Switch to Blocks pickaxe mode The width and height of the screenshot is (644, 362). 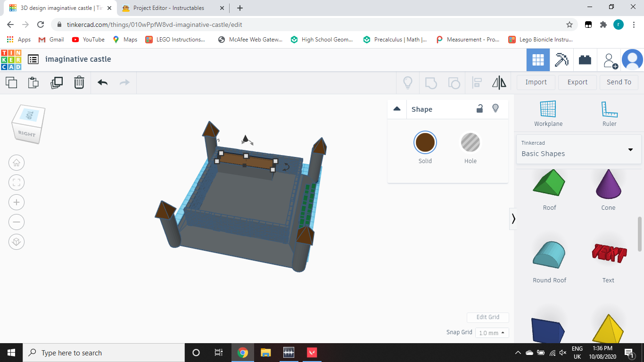(x=561, y=60)
